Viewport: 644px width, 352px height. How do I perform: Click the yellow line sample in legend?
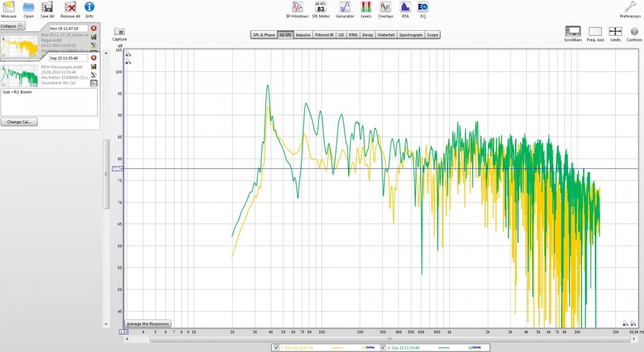click(338, 347)
